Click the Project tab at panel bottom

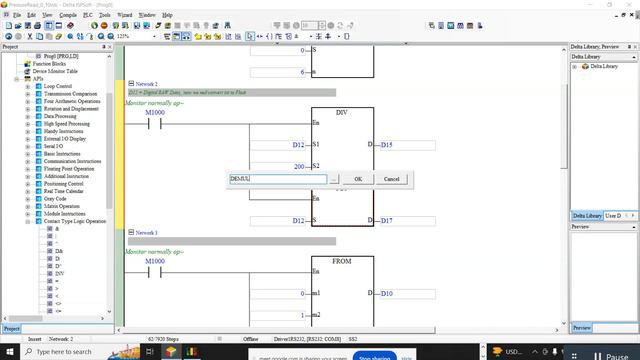pos(11,329)
